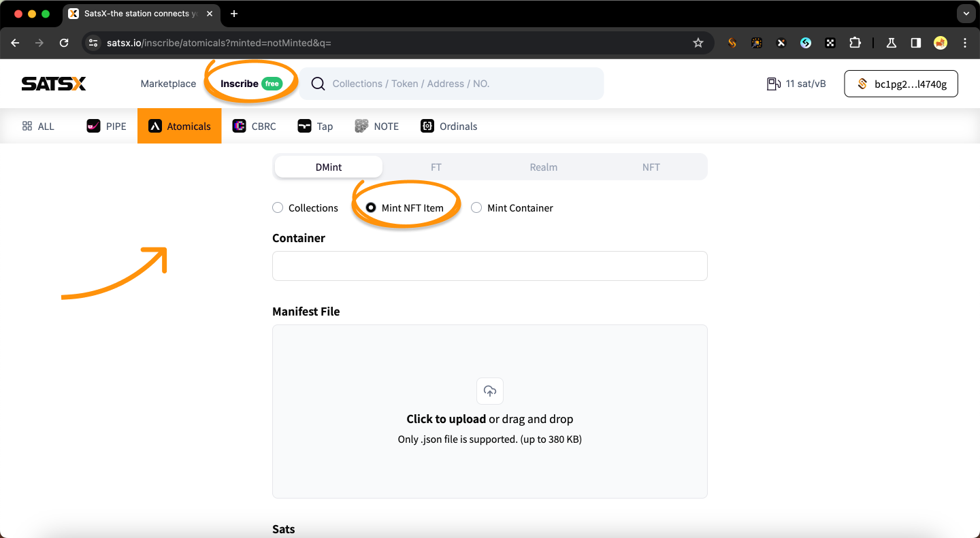This screenshot has height=538, width=980.
Task: Click the Container input field
Action: (489, 266)
